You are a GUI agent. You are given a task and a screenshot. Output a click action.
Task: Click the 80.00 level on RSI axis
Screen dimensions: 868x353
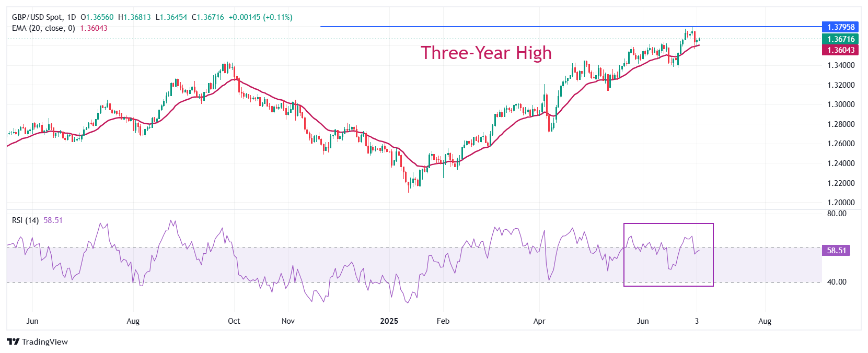(x=837, y=214)
